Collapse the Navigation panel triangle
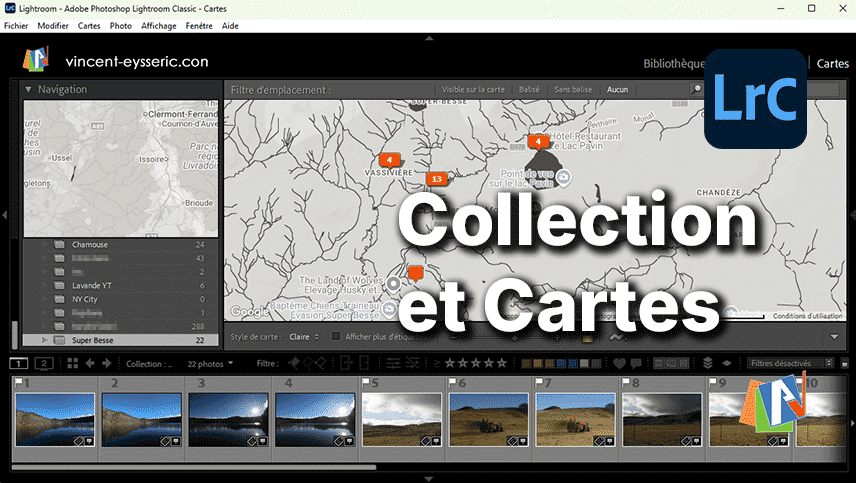 28,89
